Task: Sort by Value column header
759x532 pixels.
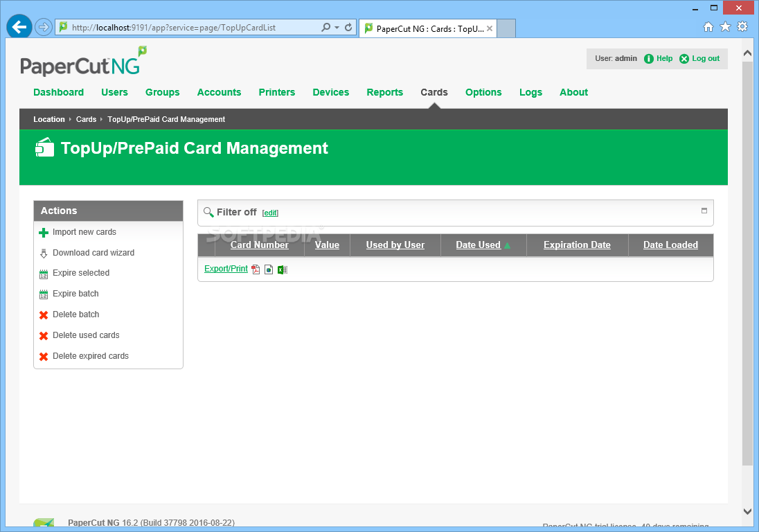Action: click(328, 245)
